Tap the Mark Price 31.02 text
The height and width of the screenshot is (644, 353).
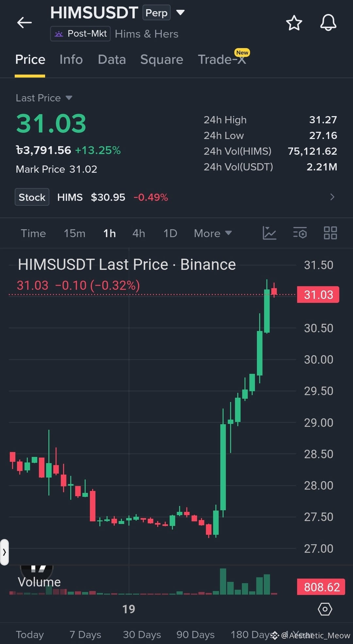tap(57, 169)
